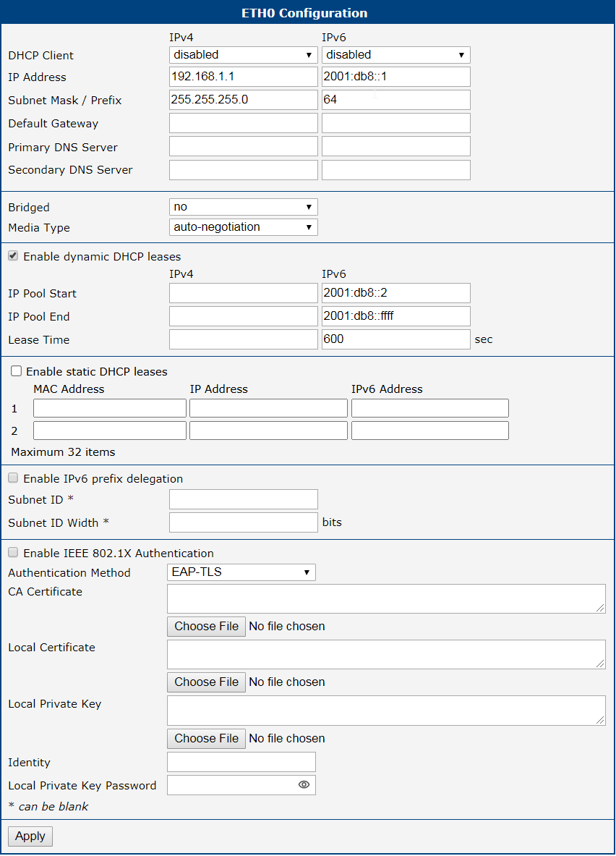Click the 'Maximum 32 items' text
The image size is (616, 856).
tap(64, 452)
